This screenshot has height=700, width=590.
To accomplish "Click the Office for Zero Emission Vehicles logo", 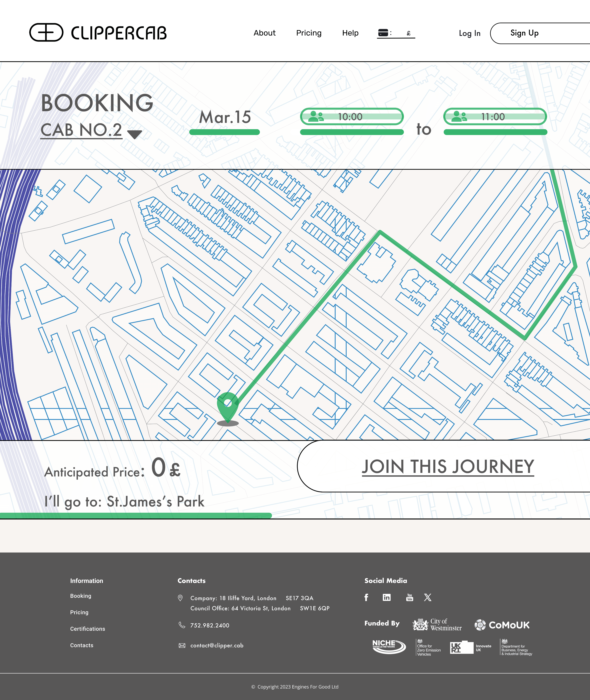I will [x=428, y=648].
